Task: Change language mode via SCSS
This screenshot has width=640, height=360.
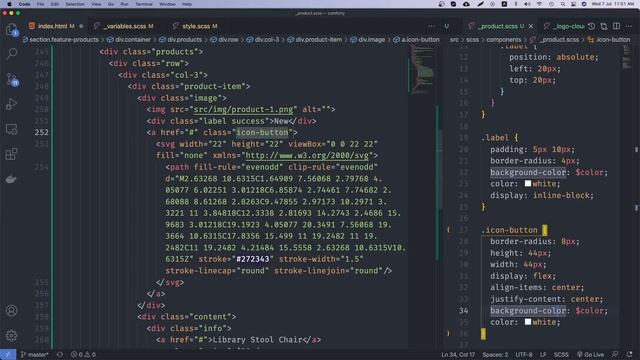Action: pyautogui.click(x=561, y=354)
